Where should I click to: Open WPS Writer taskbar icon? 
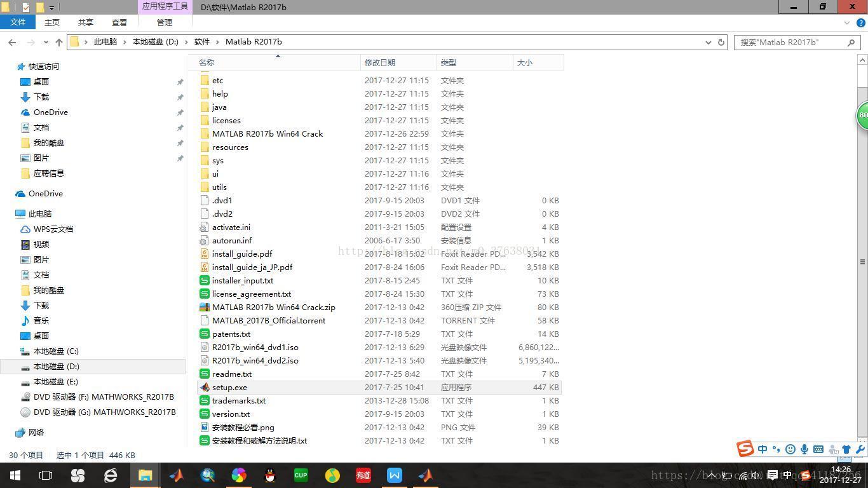click(x=395, y=475)
